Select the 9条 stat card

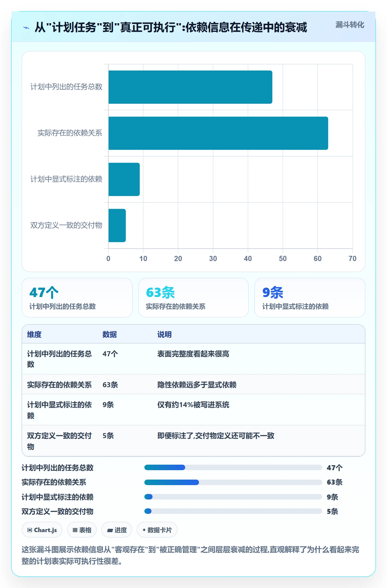[x=310, y=298]
